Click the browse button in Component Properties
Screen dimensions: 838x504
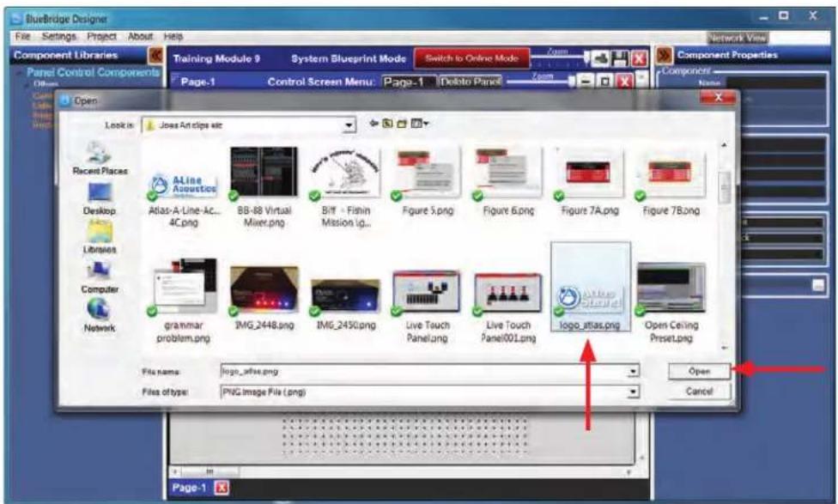click(817, 285)
